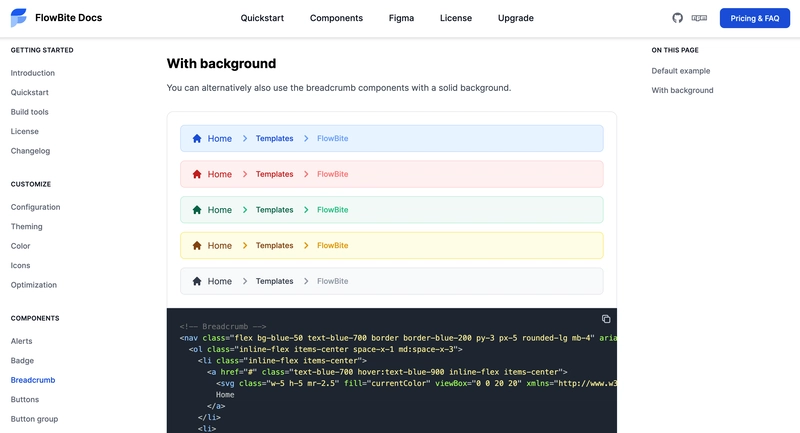Image resolution: width=800 pixels, height=433 pixels.
Task: Click the With background heading
Action: coord(221,63)
